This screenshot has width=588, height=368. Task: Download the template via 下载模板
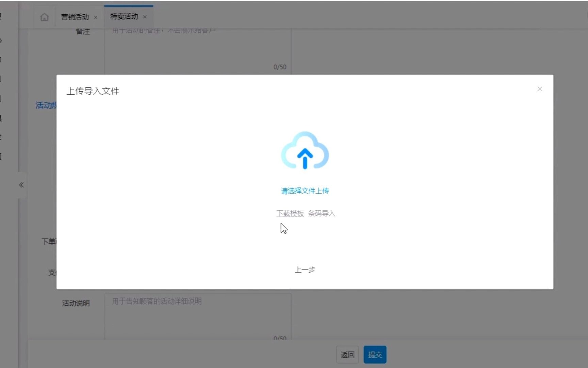[x=290, y=214]
